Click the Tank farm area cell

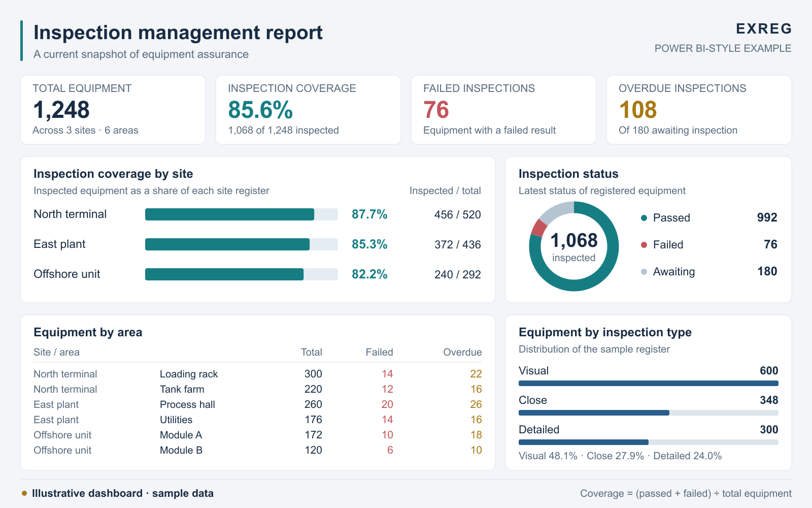point(182,389)
